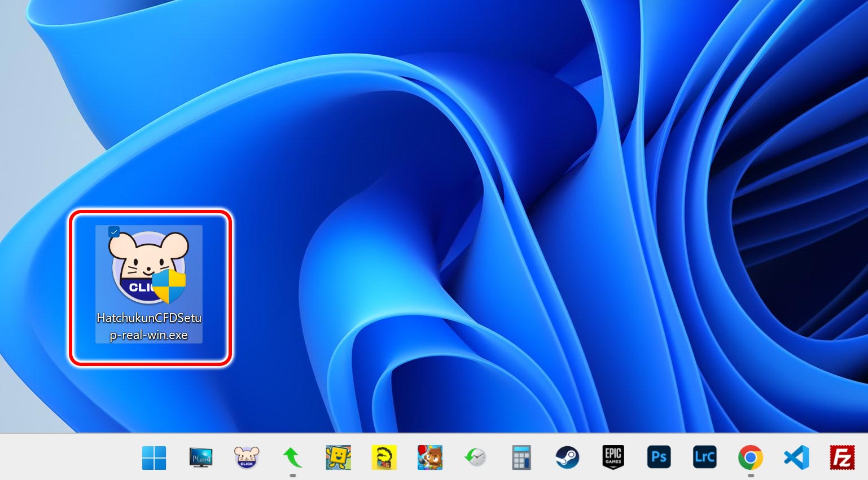Open the Calculator from the taskbar

(x=521, y=457)
